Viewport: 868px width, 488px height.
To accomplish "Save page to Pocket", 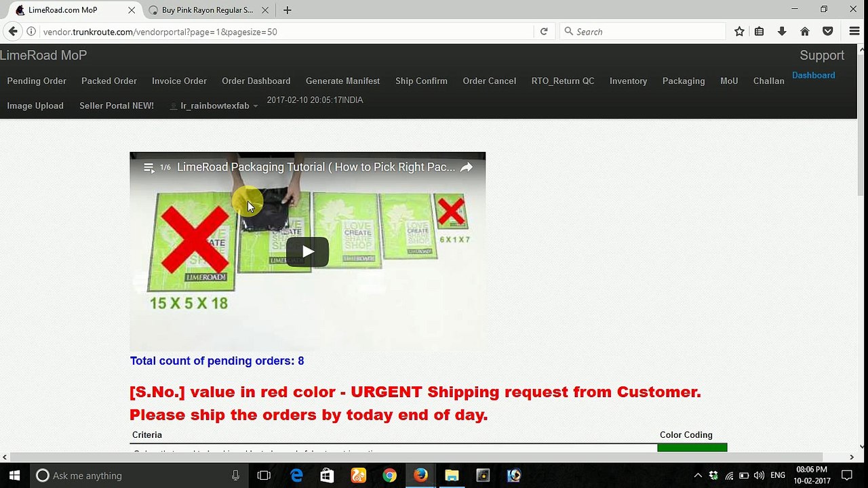I will point(827,31).
